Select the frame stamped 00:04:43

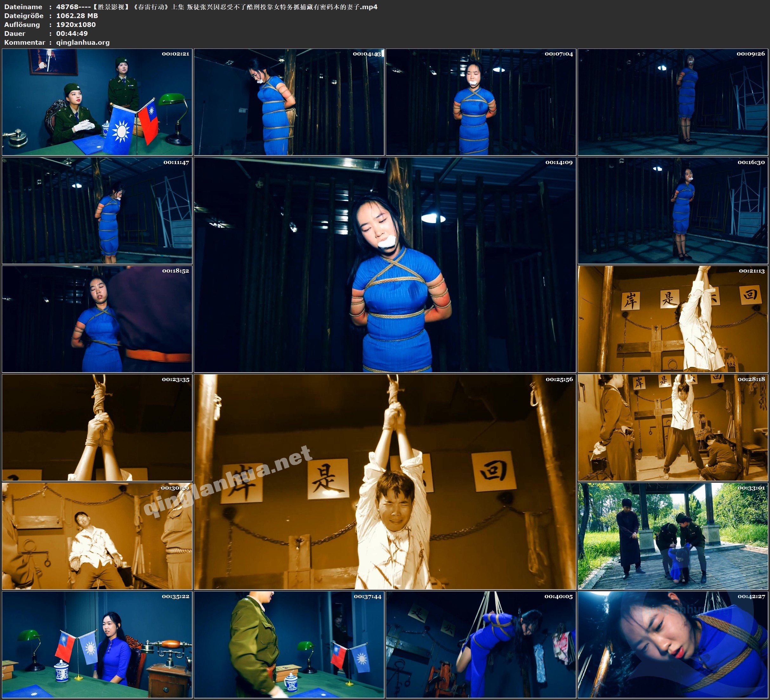pos(289,102)
